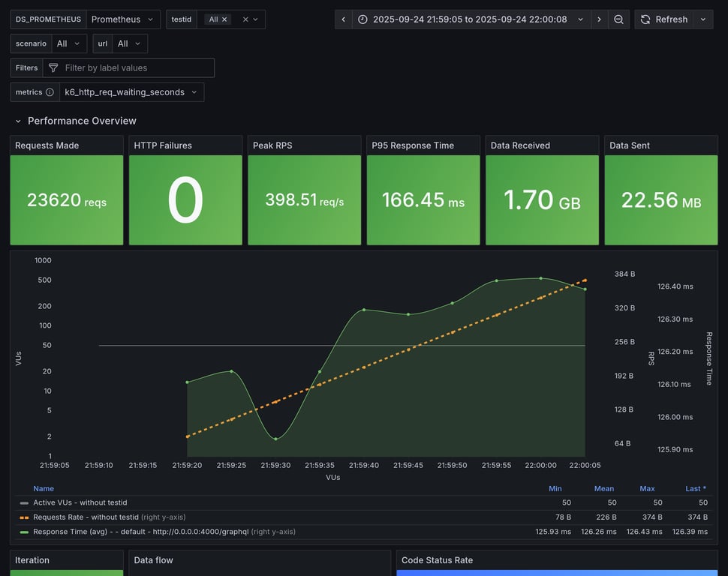Click the 398.51 req/s stat value
Viewport: 728px width, 576px height.
[x=305, y=200]
